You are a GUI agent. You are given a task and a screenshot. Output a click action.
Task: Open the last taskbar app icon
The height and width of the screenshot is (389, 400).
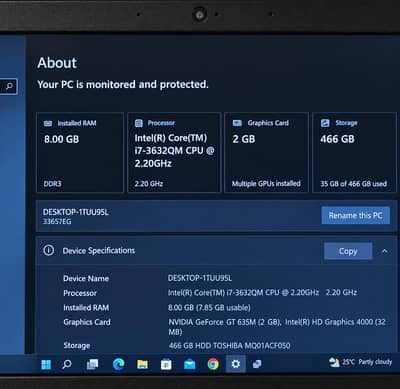(257, 364)
